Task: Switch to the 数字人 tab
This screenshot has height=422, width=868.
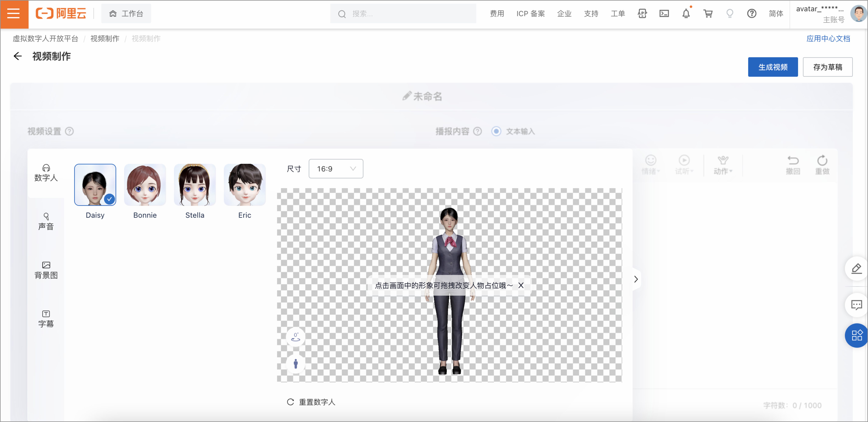Action: point(46,173)
